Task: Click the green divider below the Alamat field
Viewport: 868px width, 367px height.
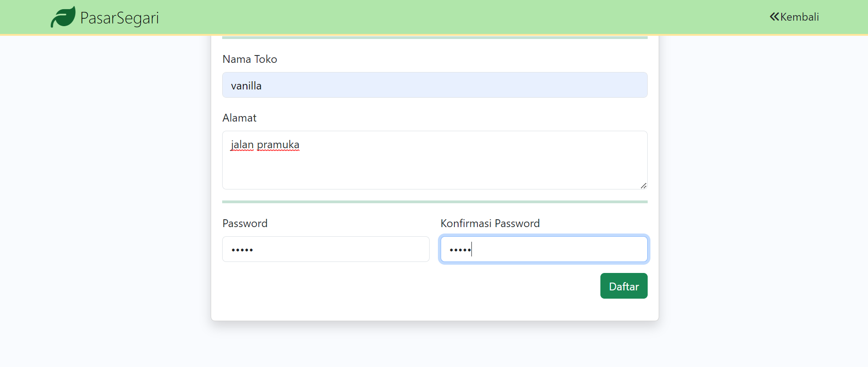Action: [434, 202]
